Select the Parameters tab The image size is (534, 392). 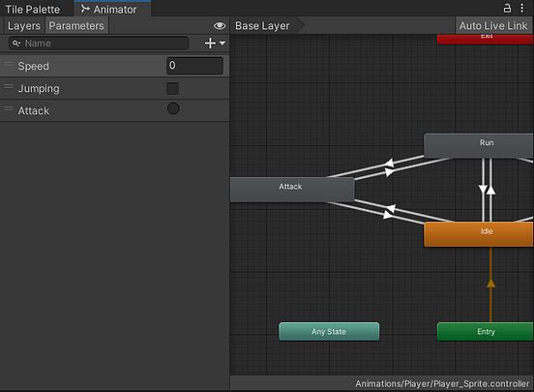[76, 25]
